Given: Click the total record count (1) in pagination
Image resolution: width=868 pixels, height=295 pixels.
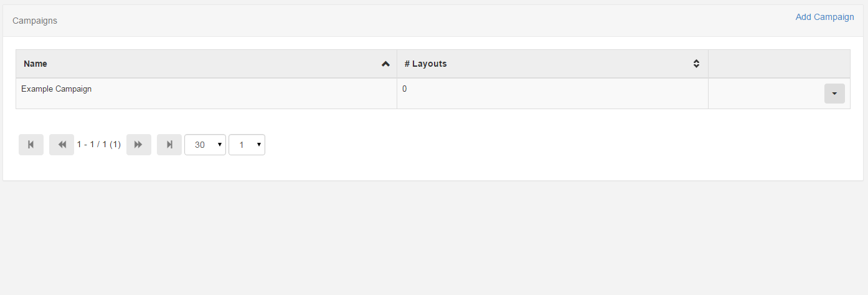Looking at the screenshot, I should (x=115, y=145).
